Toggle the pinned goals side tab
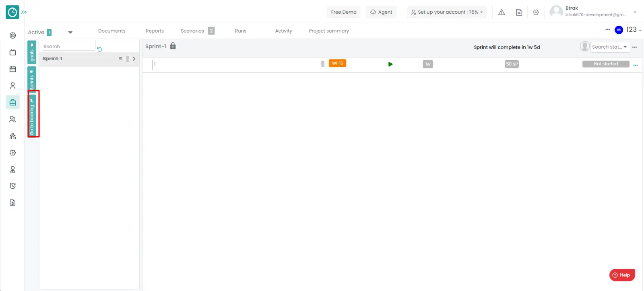Image resolution: width=644 pixels, height=291 pixels. [32, 52]
